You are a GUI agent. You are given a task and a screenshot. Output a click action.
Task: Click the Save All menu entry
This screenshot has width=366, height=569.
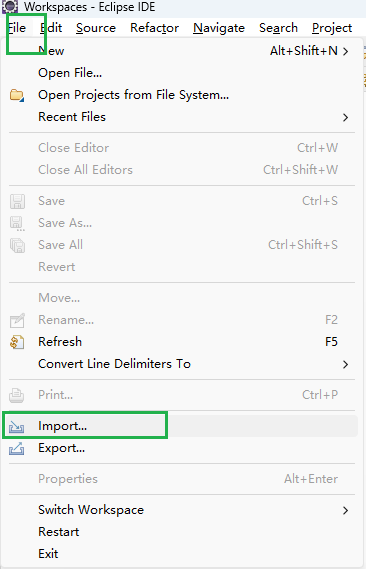point(182,245)
